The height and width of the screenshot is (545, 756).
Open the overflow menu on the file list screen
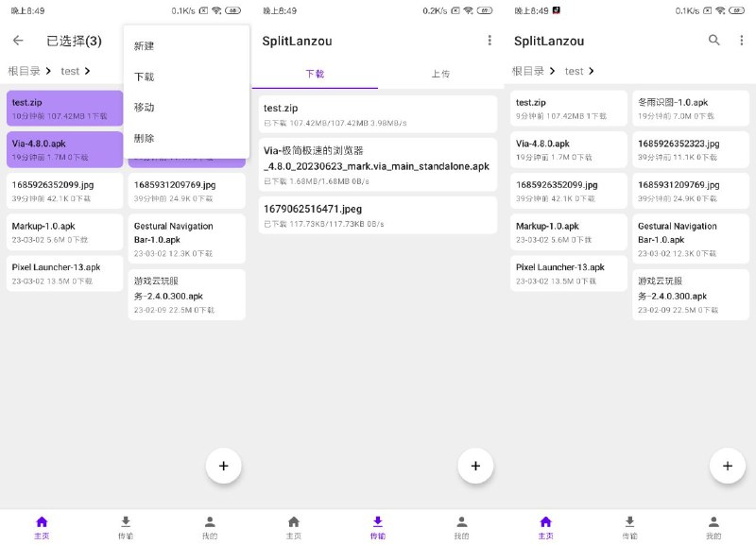[490, 41]
